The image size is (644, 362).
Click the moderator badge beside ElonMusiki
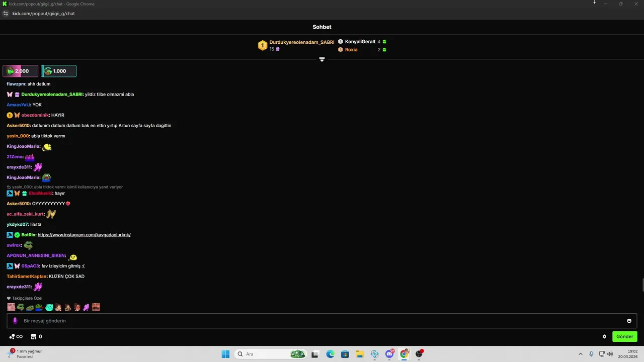10,194
